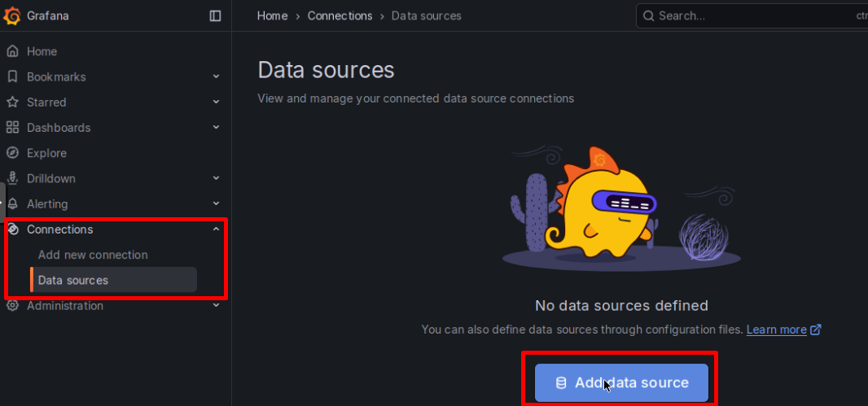Toggle the sidebar dock menu icon

pos(215,15)
